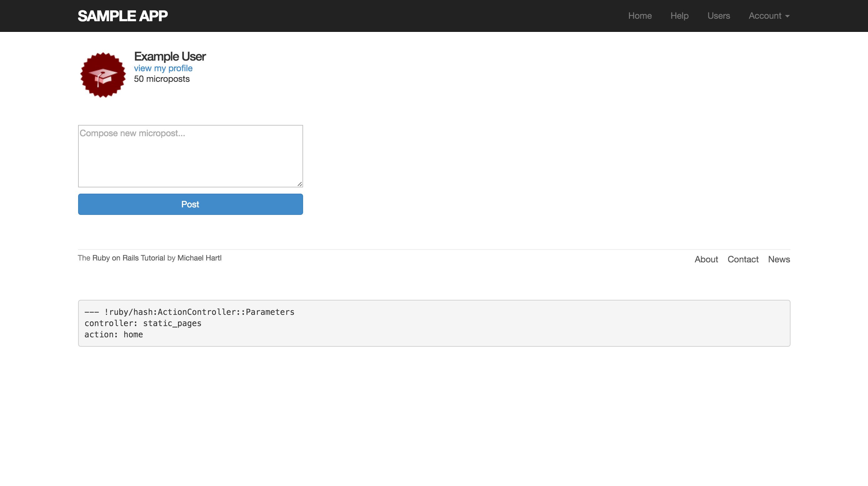The image size is (868, 486).
Task: Open the Contact footer link
Action: pyautogui.click(x=743, y=259)
